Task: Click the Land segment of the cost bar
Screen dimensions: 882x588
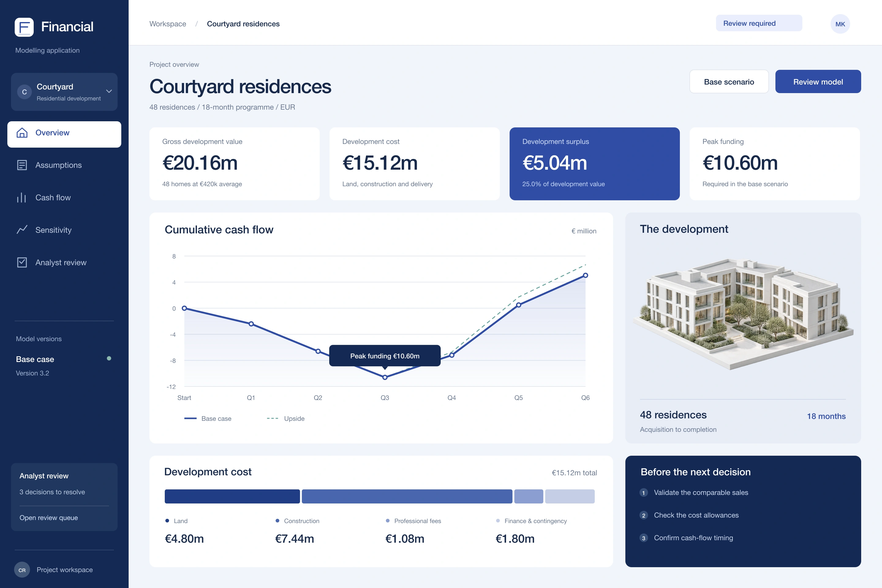Action: pos(232,496)
